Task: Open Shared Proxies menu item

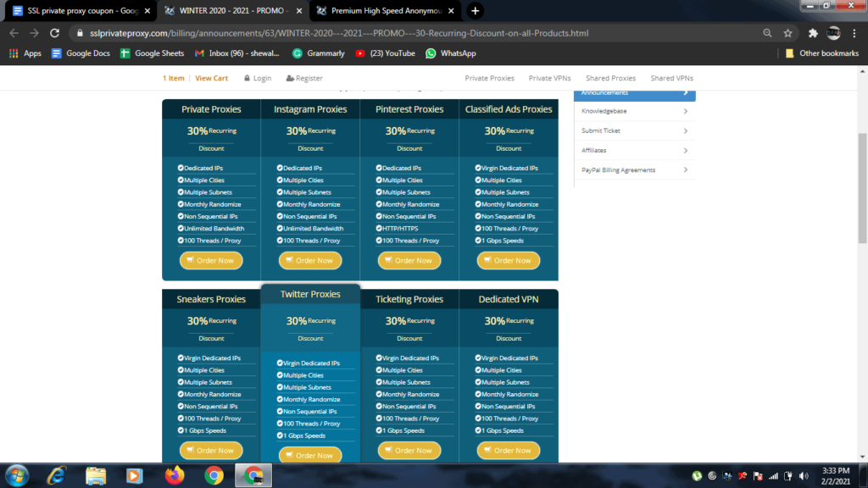Action: click(610, 78)
